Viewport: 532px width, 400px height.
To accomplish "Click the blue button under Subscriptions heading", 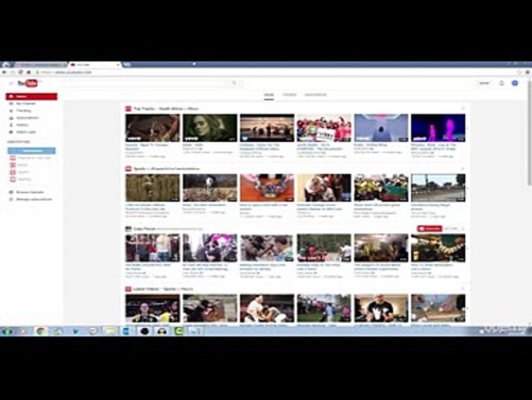I will point(32,151).
